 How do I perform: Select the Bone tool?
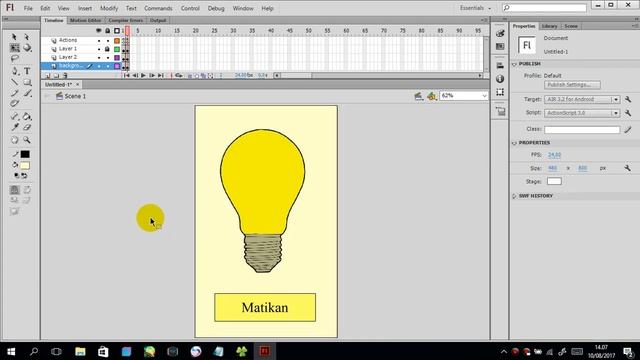pos(14,116)
